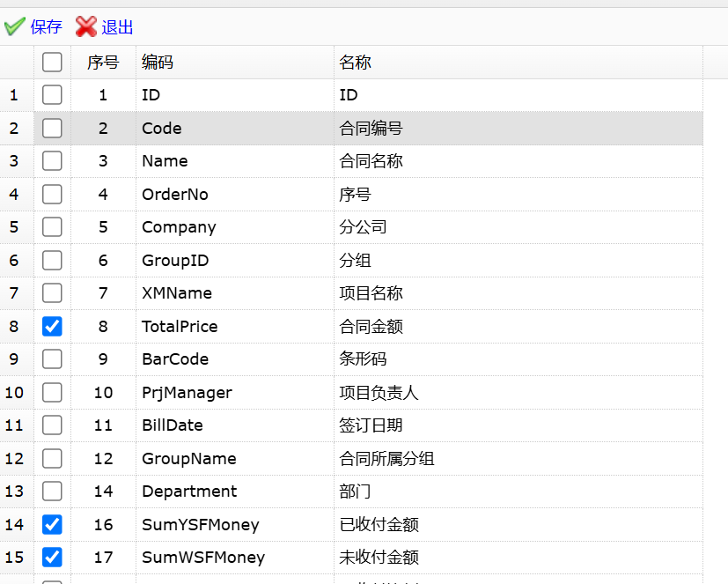Image resolution: width=728 pixels, height=584 pixels.
Task: Toggle the select-all checkbox in header
Action: click(51, 62)
